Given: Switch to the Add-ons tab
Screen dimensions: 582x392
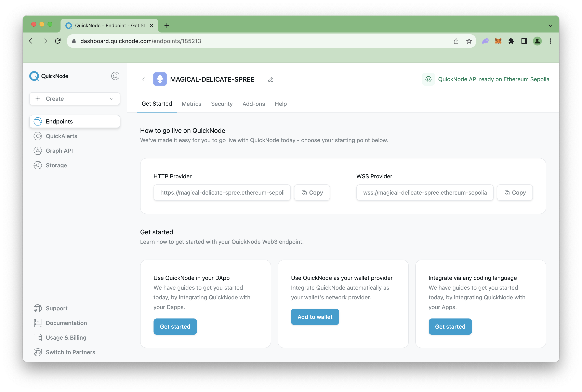Looking at the screenshot, I should point(254,104).
